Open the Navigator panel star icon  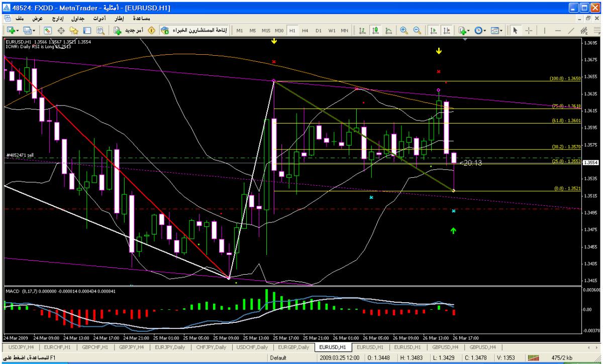pos(74,30)
